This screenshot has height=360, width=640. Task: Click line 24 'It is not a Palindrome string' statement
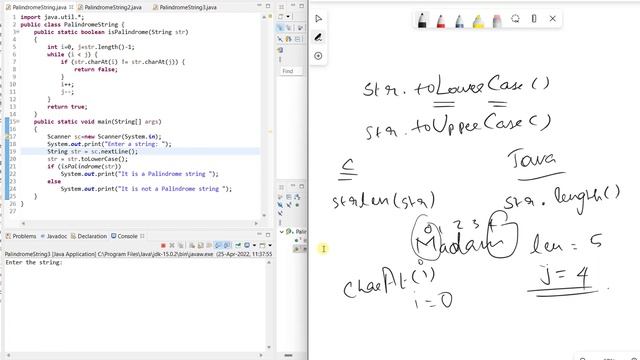[x=146, y=189]
